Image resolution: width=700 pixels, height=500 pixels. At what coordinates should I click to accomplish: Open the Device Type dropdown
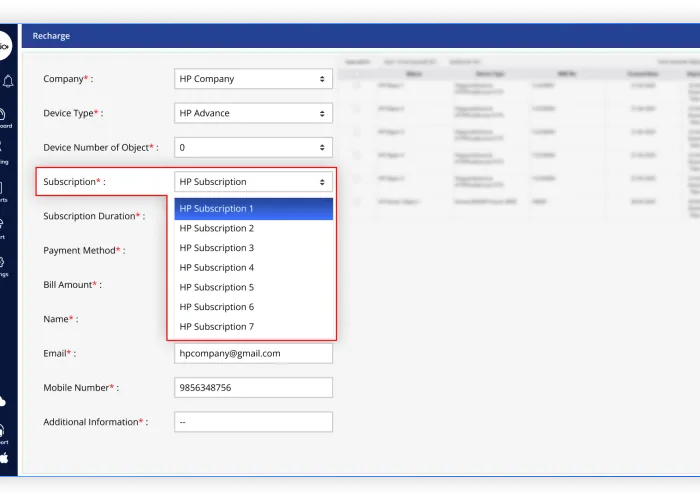pyautogui.click(x=253, y=113)
